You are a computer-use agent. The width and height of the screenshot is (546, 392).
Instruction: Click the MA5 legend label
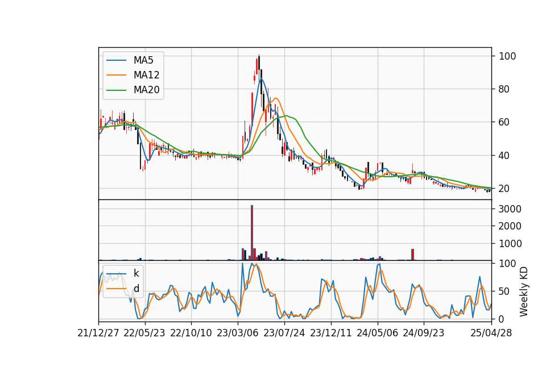click(x=143, y=60)
